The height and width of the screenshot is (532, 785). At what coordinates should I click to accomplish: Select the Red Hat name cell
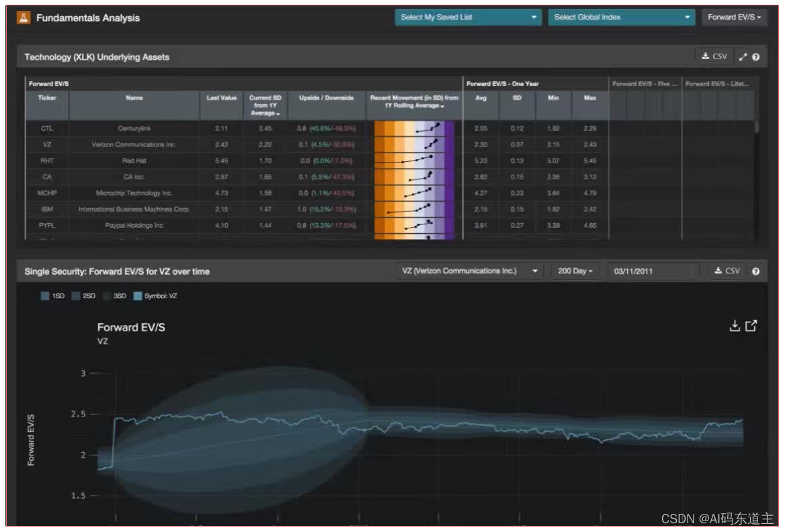134,161
